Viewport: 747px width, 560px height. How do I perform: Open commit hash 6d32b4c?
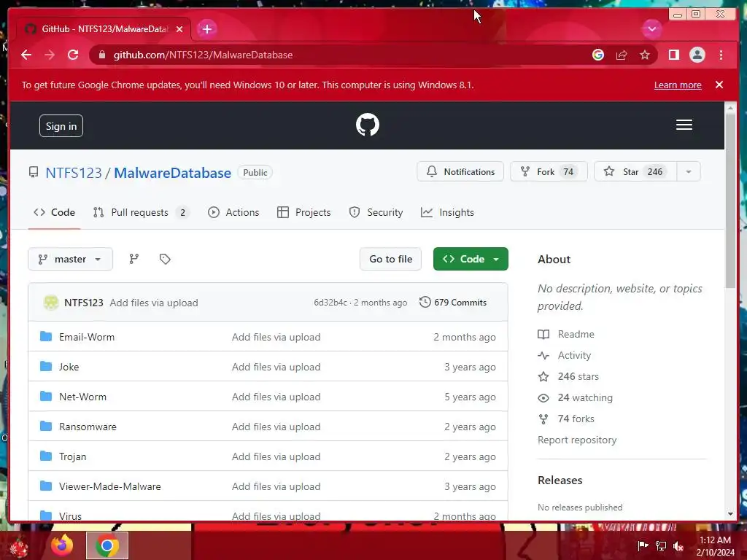pyautogui.click(x=330, y=303)
